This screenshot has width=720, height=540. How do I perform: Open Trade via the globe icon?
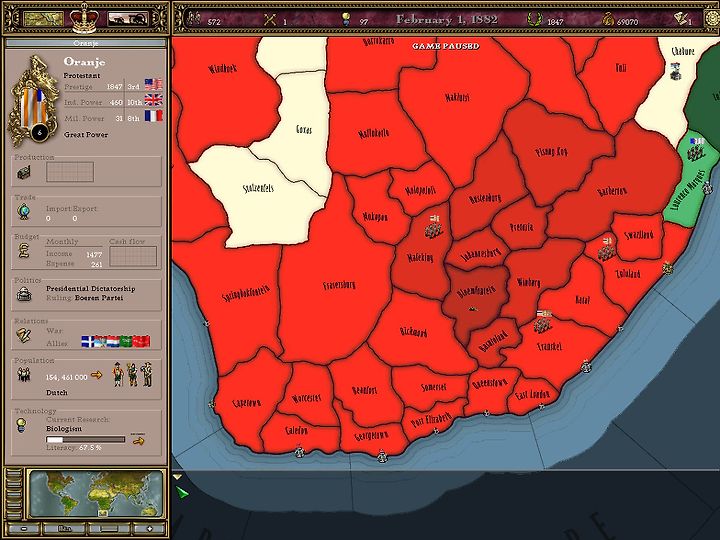point(24,212)
